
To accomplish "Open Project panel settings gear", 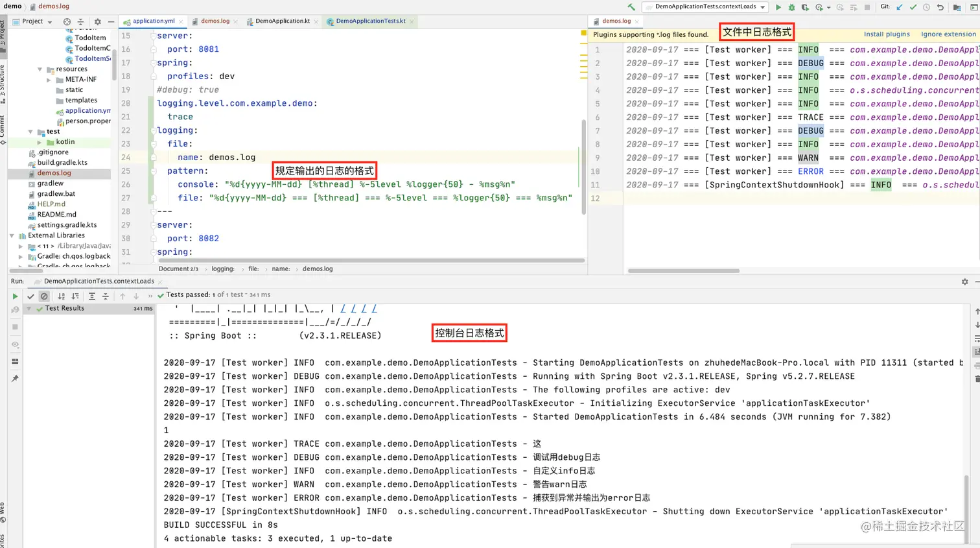I will 97,21.
